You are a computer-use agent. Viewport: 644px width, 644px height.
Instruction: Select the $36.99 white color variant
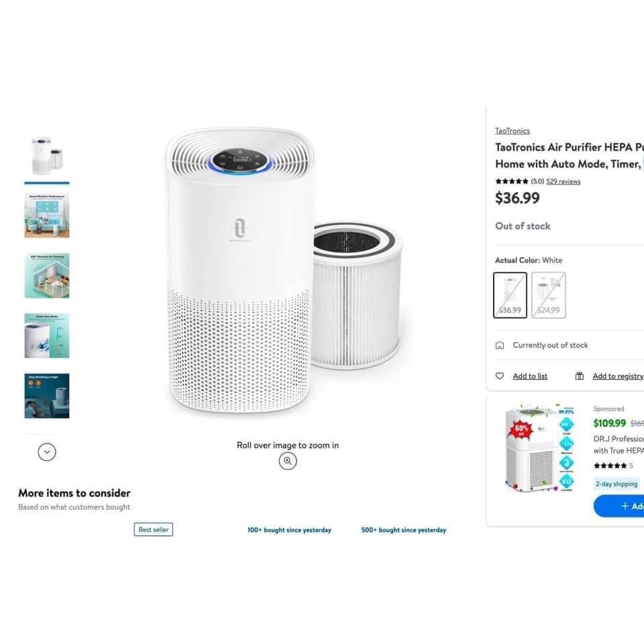(x=510, y=295)
